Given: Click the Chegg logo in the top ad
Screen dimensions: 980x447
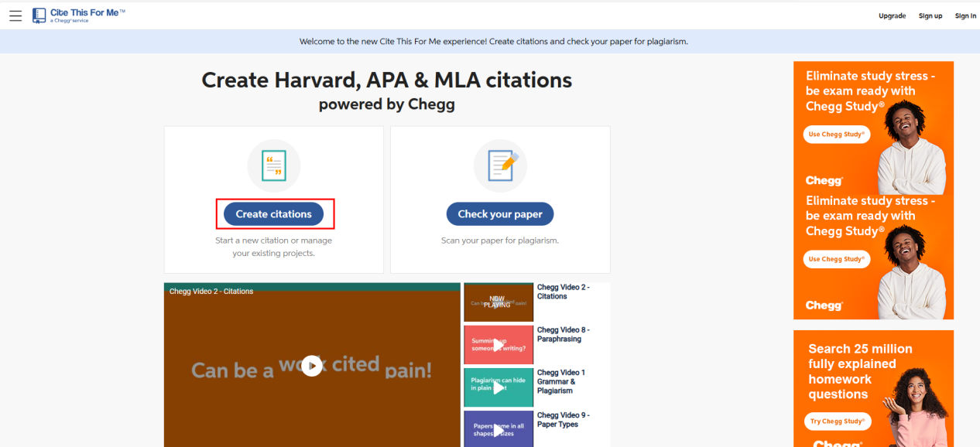Looking at the screenshot, I should (824, 181).
